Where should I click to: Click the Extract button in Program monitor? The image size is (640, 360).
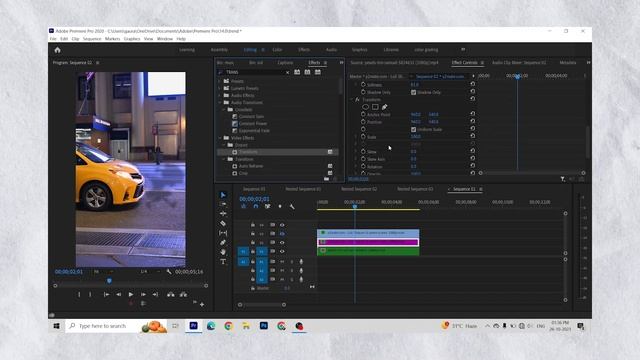pyautogui.click(x=184, y=294)
